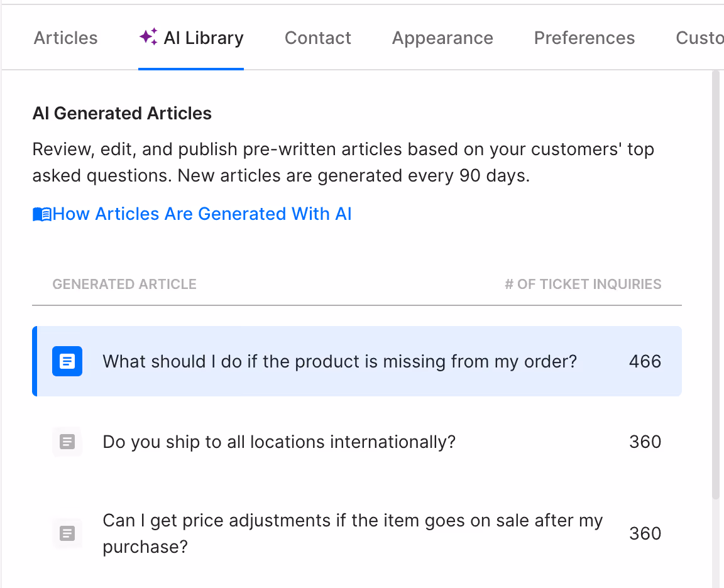Open the Articles tab
This screenshot has height=588, width=724.
pos(65,38)
